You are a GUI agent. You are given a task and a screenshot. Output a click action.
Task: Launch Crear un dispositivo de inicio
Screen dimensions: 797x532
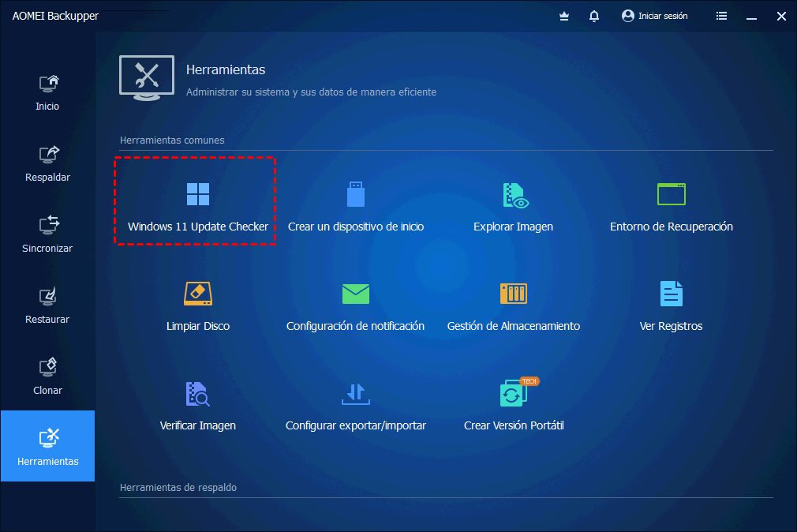[356, 200]
